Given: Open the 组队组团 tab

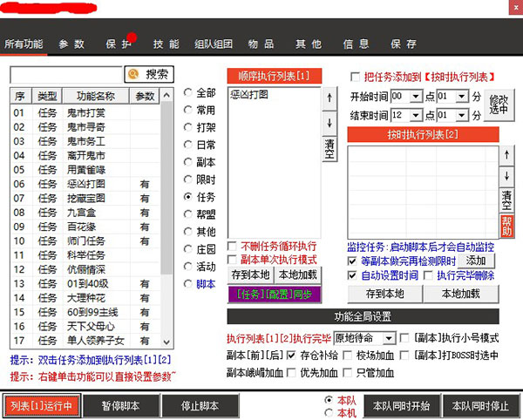Looking at the screenshot, I should click(x=213, y=44).
